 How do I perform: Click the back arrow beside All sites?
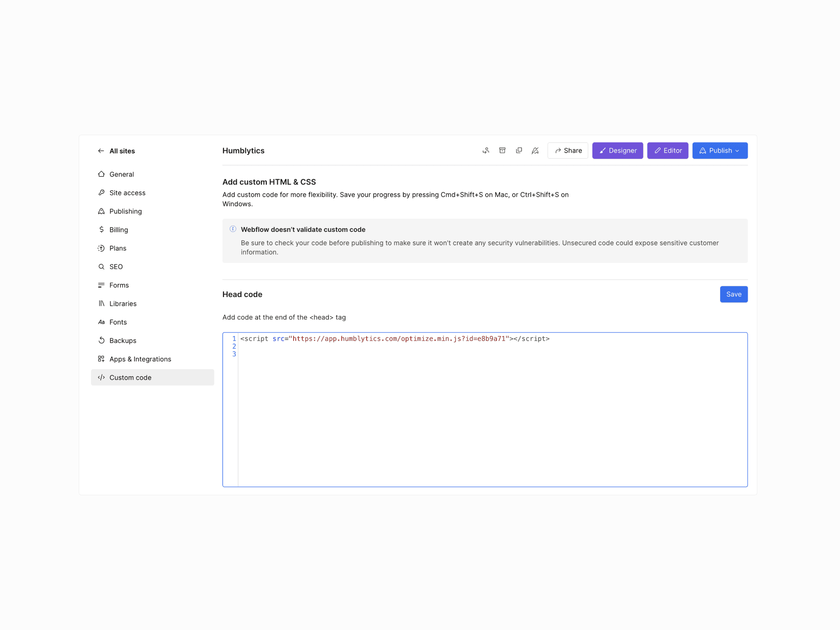click(101, 151)
